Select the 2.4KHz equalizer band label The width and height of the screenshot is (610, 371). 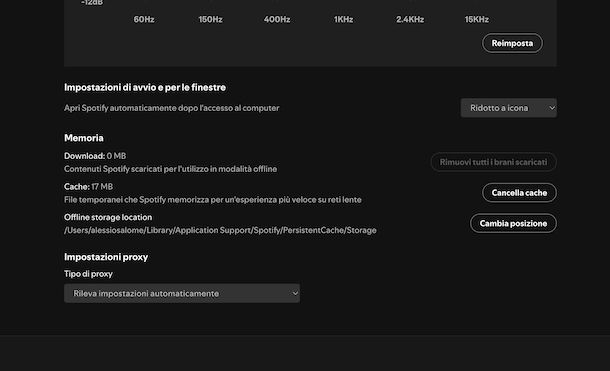(410, 19)
